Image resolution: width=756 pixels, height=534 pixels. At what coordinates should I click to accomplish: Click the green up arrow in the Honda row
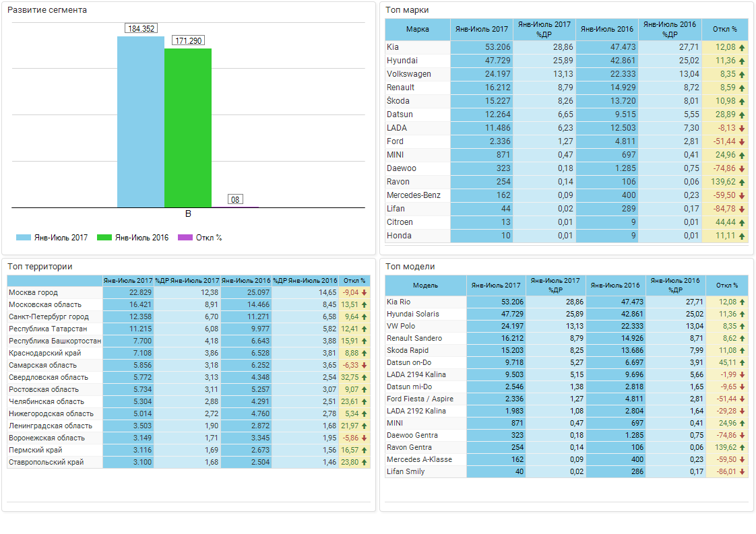click(742, 236)
